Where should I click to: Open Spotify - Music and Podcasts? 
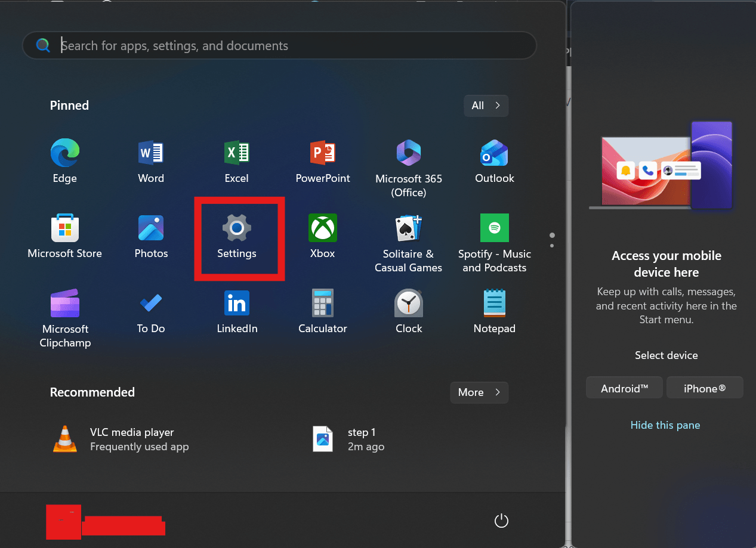(494, 228)
